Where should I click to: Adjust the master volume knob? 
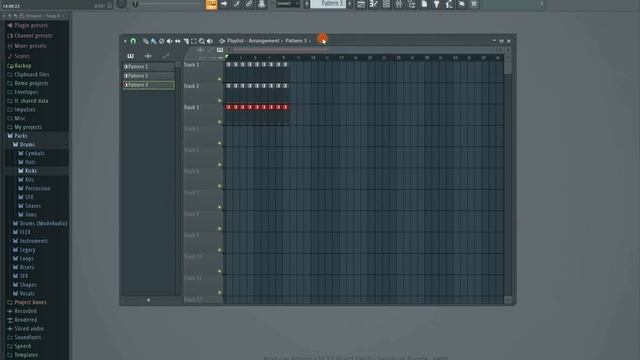(x=122, y=4)
